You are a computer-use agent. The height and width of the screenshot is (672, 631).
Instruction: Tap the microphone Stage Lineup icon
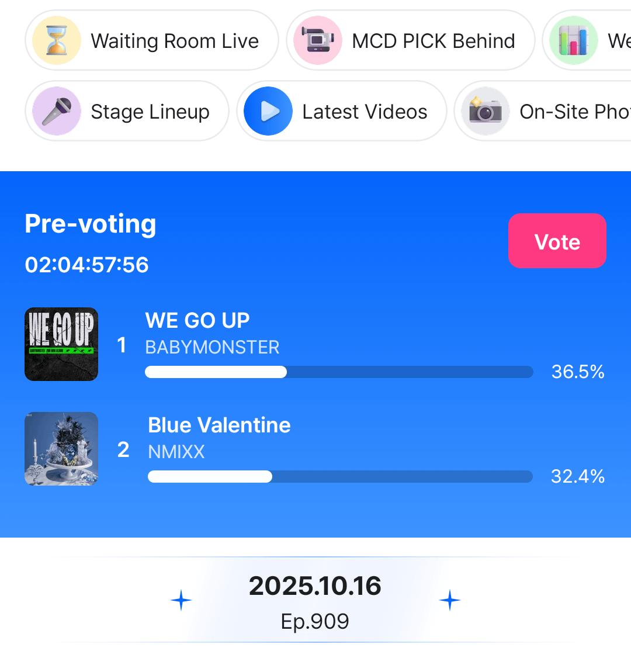tap(57, 111)
